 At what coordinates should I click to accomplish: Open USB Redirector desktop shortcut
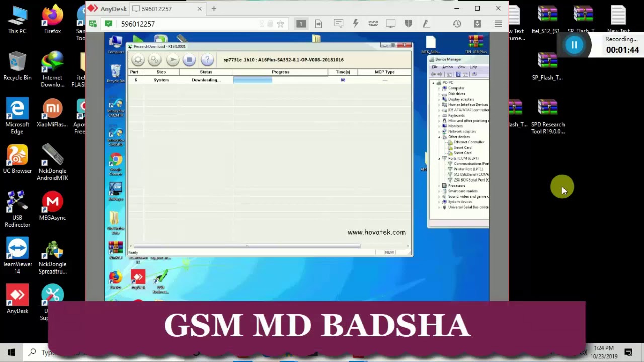point(17,209)
